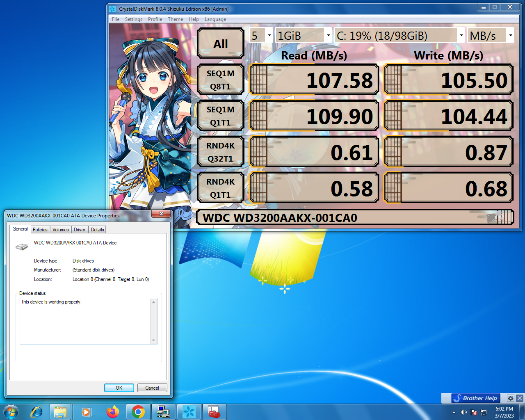Click the network tray icon
This screenshot has height=420, width=525.
click(484, 412)
